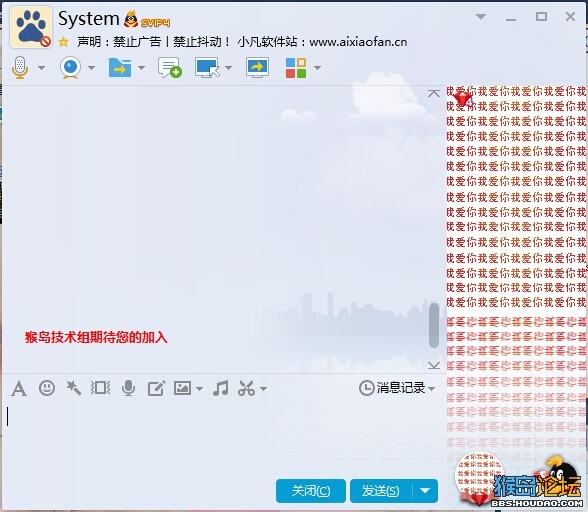The height and width of the screenshot is (512, 588).
Task: Open handwriting input pencil icon
Action: 156,388
